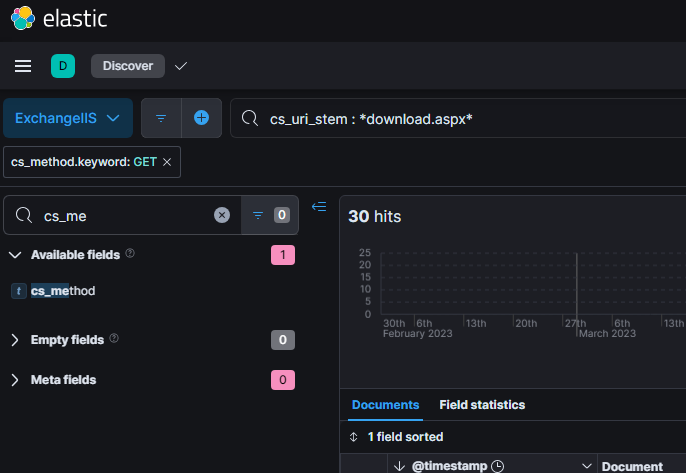686x473 pixels.
Task: Click the Meta fields count badge 0
Action: point(283,380)
